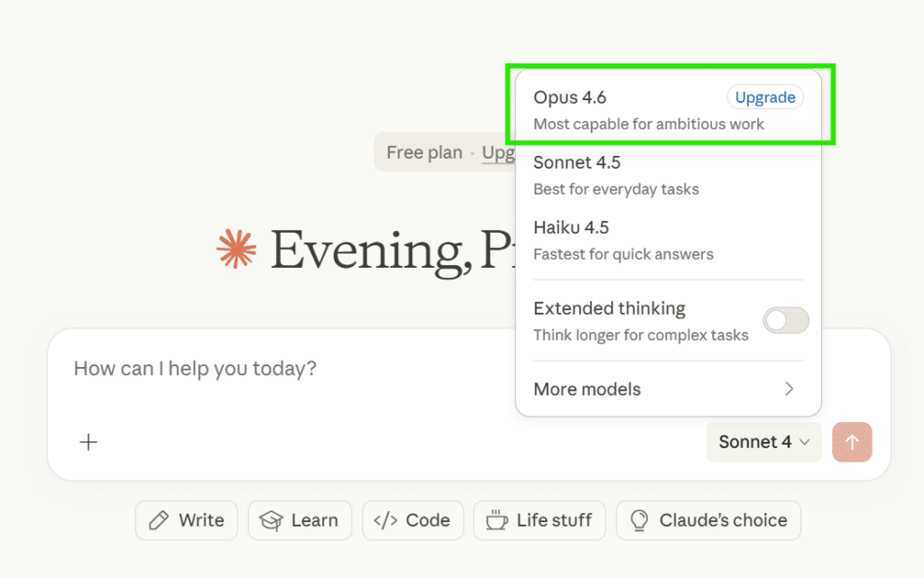Click the lightbulb icon on Claude's choice
This screenshot has height=578, width=924.
pos(639,520)
